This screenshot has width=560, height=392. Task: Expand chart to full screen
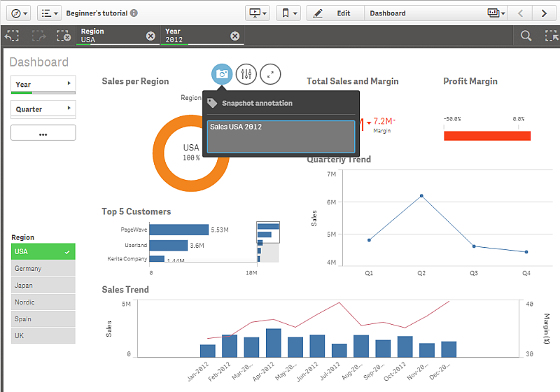[x=270, y=73]
